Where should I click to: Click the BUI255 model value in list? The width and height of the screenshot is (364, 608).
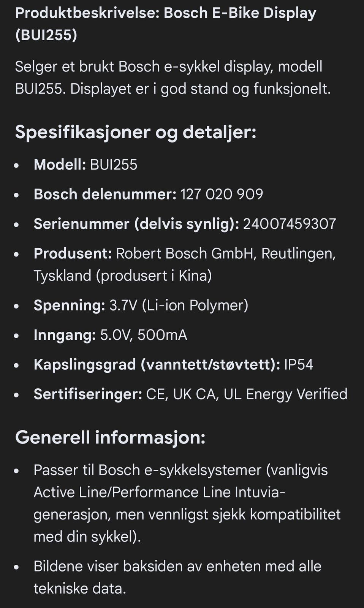tap(114, 165)
